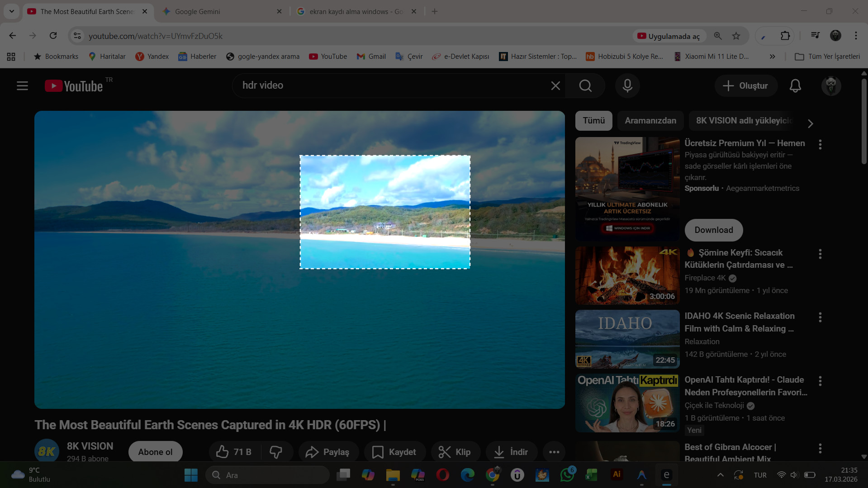Image resolution: width=868 pixels, height=488 pixels.
Task: Open the fireplace Şömine Keyfi video thumbnail
Action: [x=627, y=275]
